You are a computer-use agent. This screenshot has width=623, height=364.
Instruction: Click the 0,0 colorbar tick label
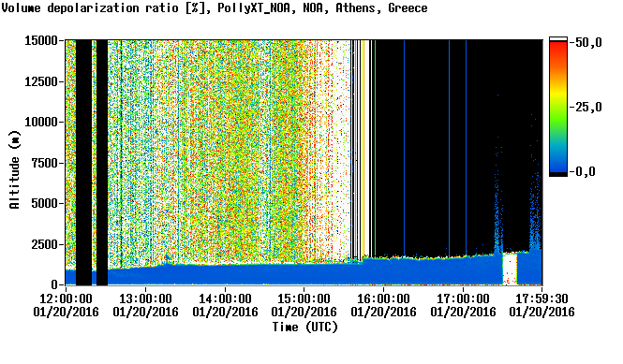coord(585,172)
